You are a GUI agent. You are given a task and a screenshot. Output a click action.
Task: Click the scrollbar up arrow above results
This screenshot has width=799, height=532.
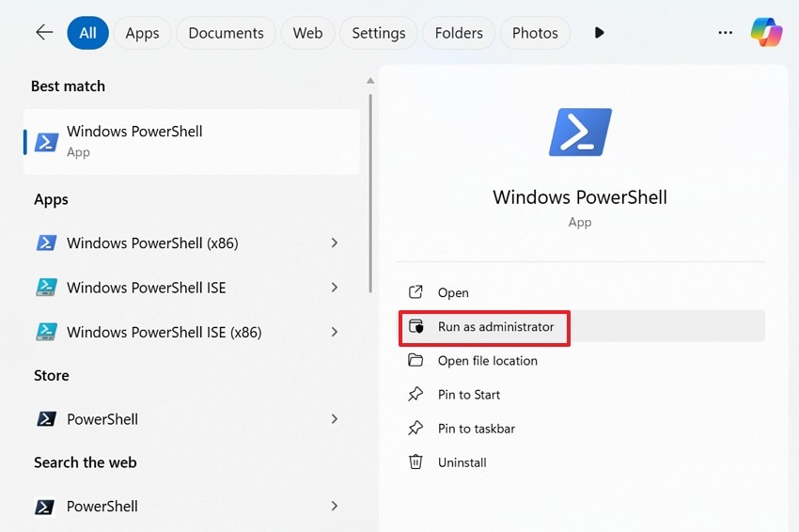pyautogui.click(x=370, y=81)
